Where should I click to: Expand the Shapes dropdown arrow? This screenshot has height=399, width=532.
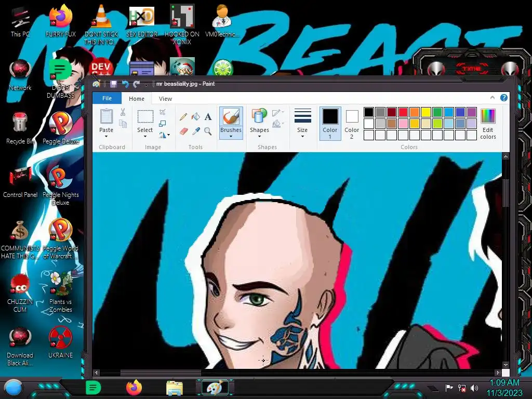(259, 137)
